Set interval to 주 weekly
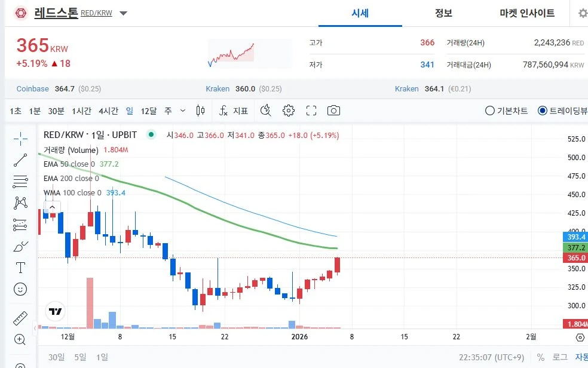Image resolution: width=588 pixels, height=368 pixels. [x=168, y=111]
